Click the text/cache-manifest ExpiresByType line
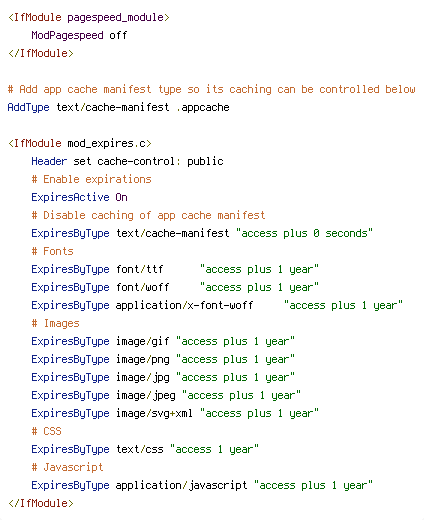The height and width of the screenshot is (520, 424). click(202, 233)
